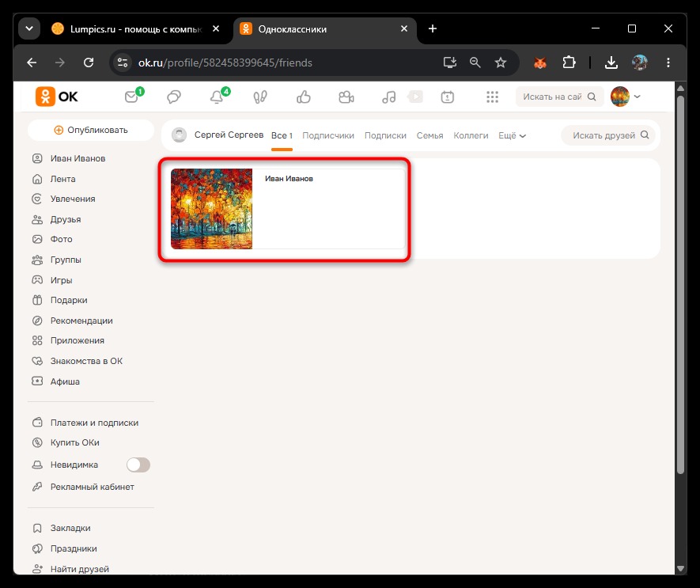Click the browser address bar URL
Image resolution: width=700 pixels, height=588 pixels.
[x=225, y=63]
